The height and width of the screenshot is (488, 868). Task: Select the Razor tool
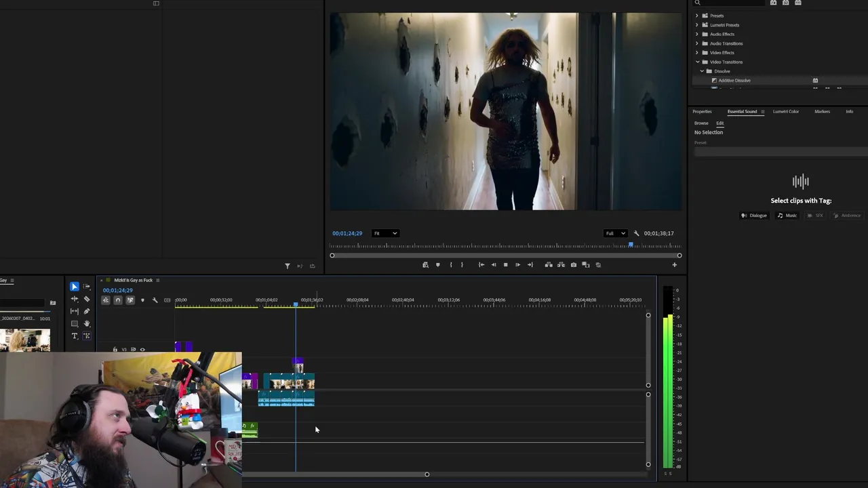pyautogui.click(x=87, y=299)
